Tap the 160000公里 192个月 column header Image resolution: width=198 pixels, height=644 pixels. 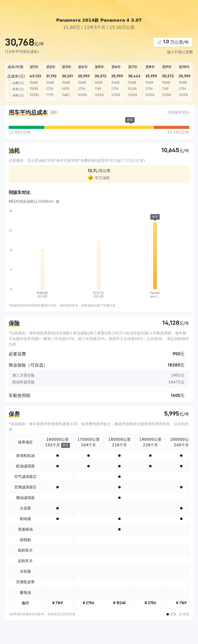pos(57,442)
